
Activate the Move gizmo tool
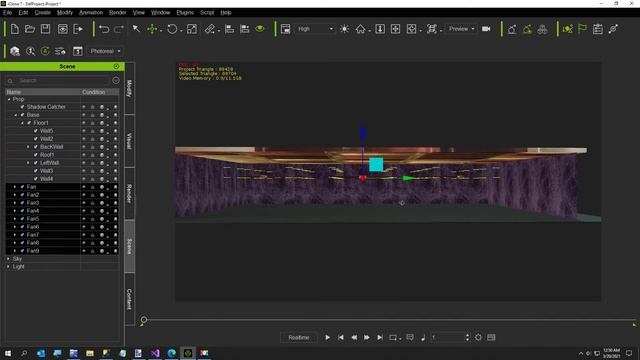(152, 29)
